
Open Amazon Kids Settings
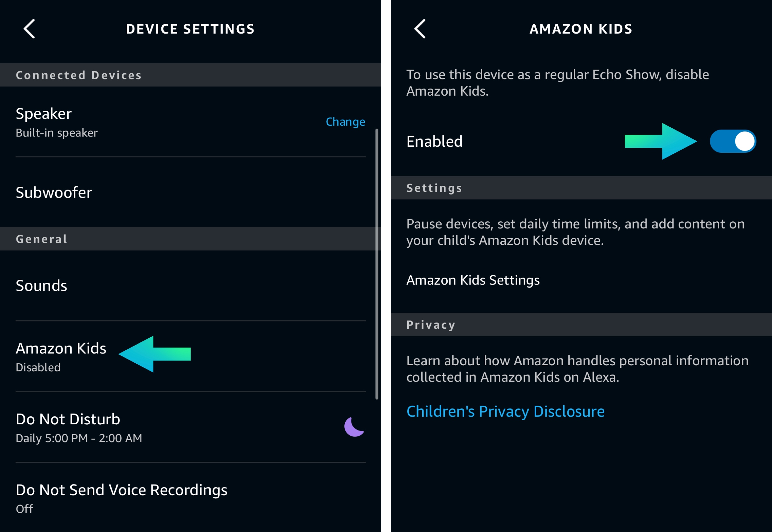(473, 280)
